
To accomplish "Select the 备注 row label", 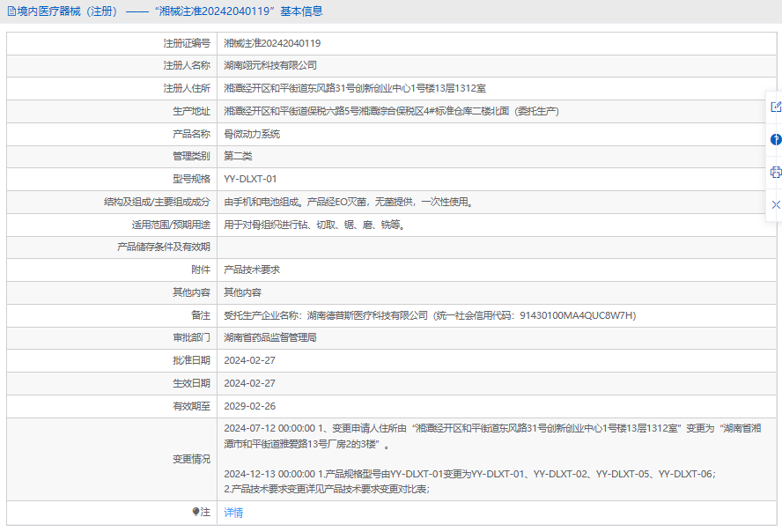I will point(201,315).
